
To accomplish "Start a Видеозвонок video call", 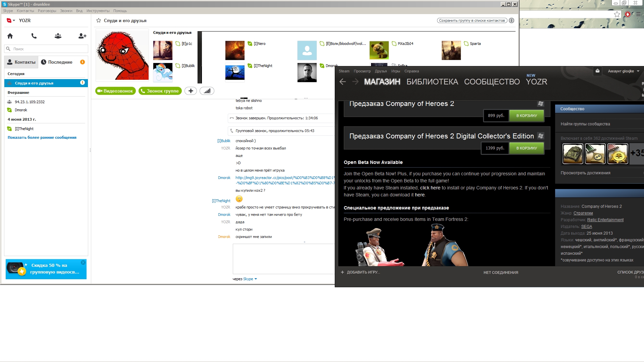I will (x=115, y=91).
